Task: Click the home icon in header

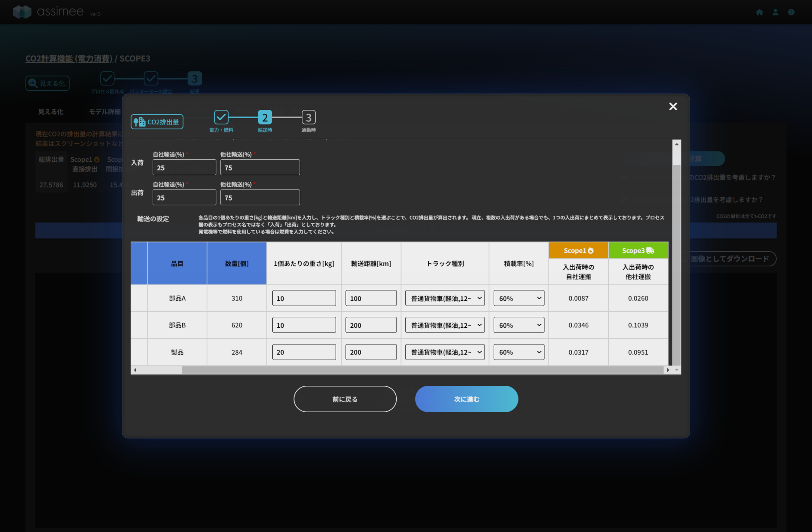Action: 759,12
